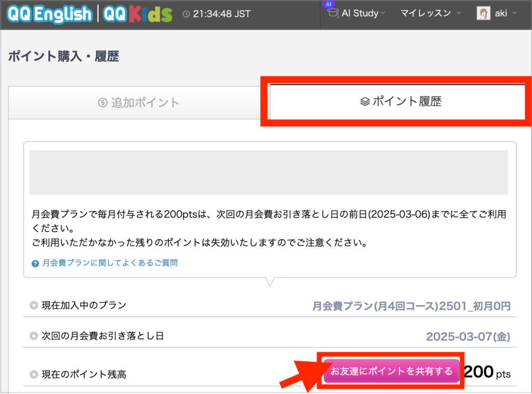Click the bullet icon beside 現在加入中のプラン
Image resolution: width=532 pixels, height=394 pixels.
coord(34,306)
